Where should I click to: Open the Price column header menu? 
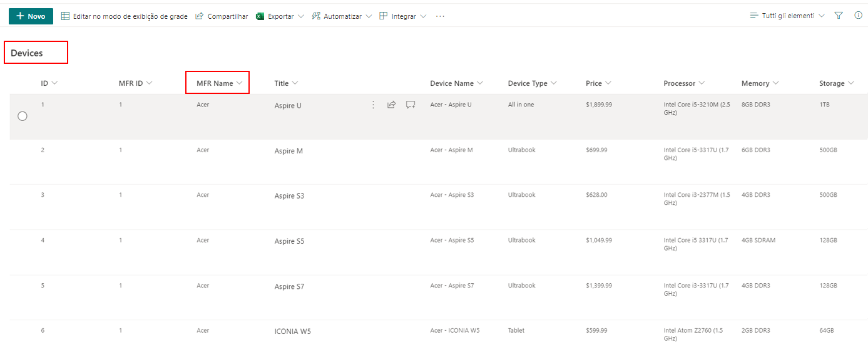(x=598, y=83)
